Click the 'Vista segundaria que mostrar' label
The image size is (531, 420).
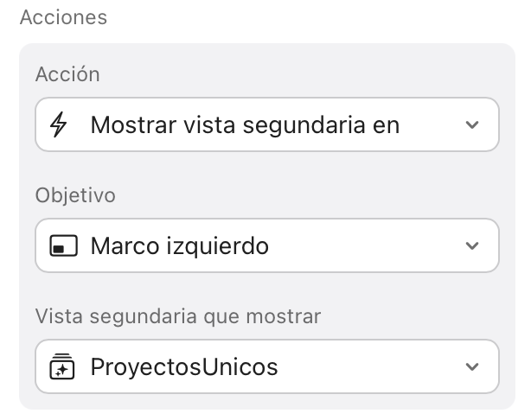coord(178,316)
